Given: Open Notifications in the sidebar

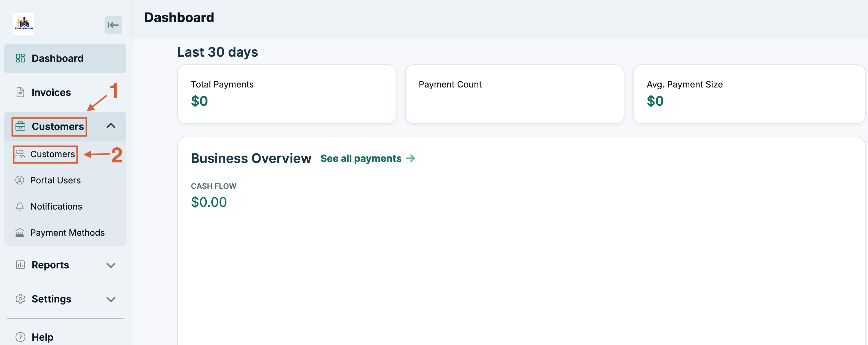Looking at the screenshot, I should pyautogui.click(x=65, y=206).
